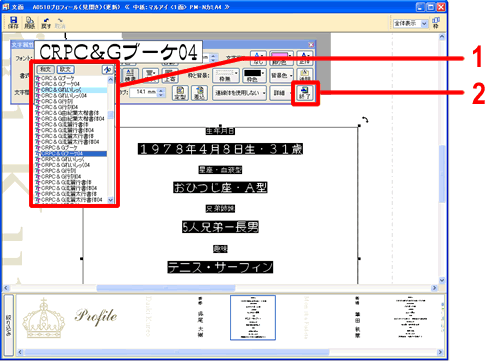Open the 背景色 background color dropdown
This screenshot has width=485, height=361.
point(281,76)
